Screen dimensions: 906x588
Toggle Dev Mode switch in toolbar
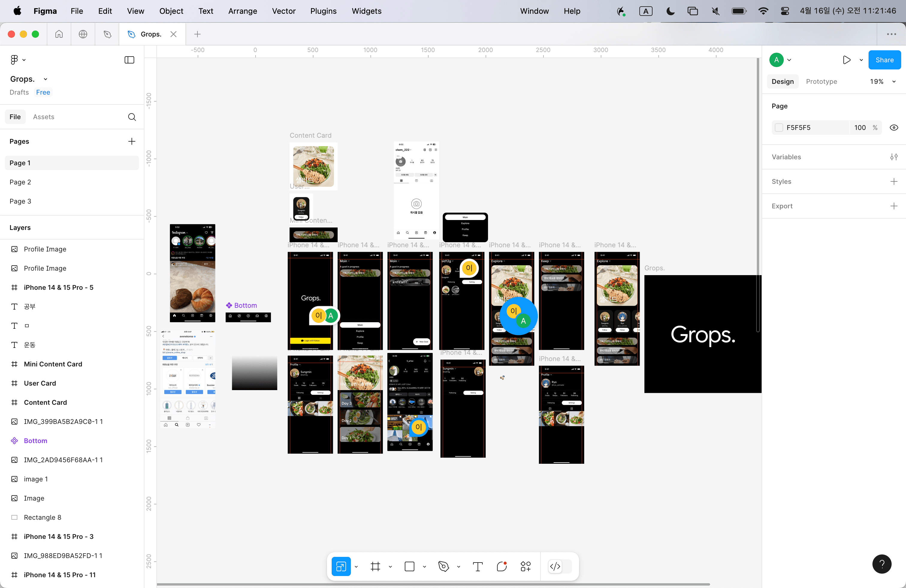point(560,566)
